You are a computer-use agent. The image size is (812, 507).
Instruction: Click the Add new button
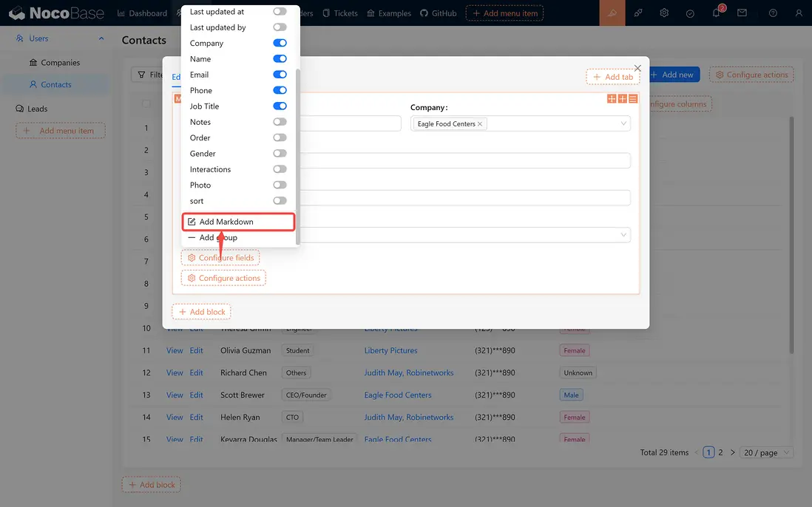coord(673,74)
